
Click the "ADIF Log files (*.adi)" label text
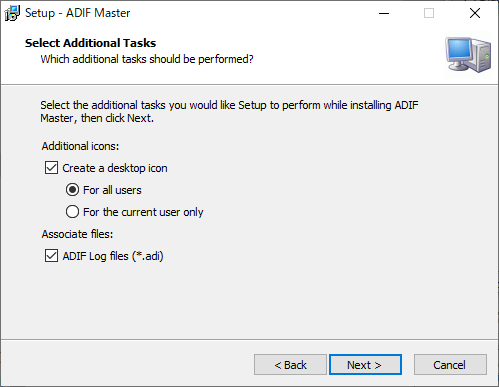113,256
